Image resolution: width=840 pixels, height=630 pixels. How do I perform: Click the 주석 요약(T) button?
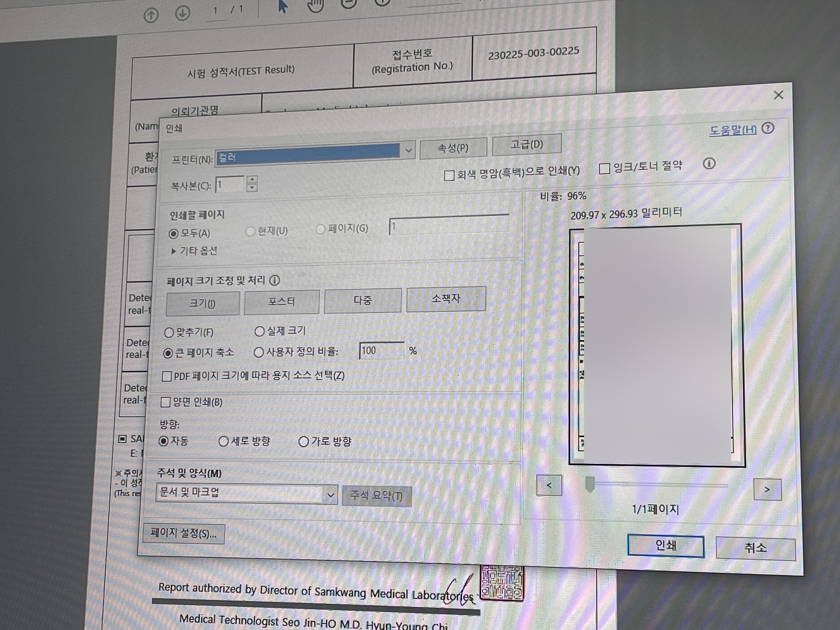377,495
